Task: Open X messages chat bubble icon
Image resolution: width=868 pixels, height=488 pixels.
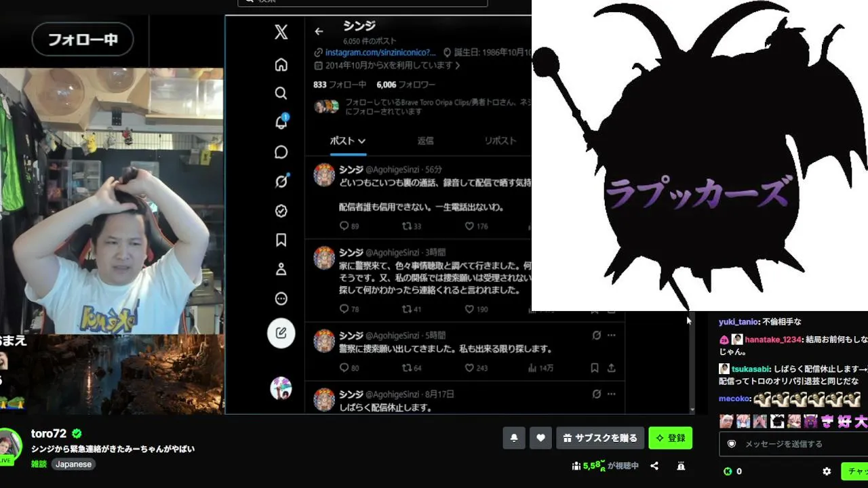Action: coord(281,152)
